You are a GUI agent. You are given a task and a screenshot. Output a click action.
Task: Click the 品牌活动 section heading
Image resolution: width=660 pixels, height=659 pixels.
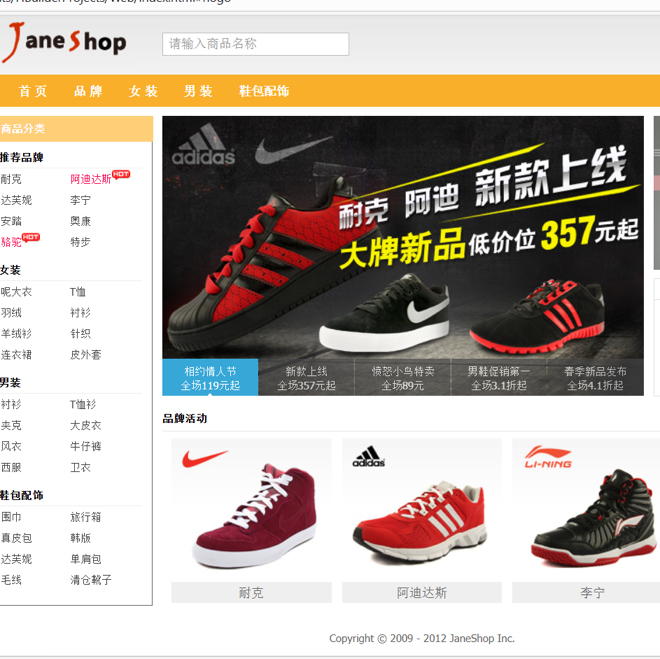185,418
